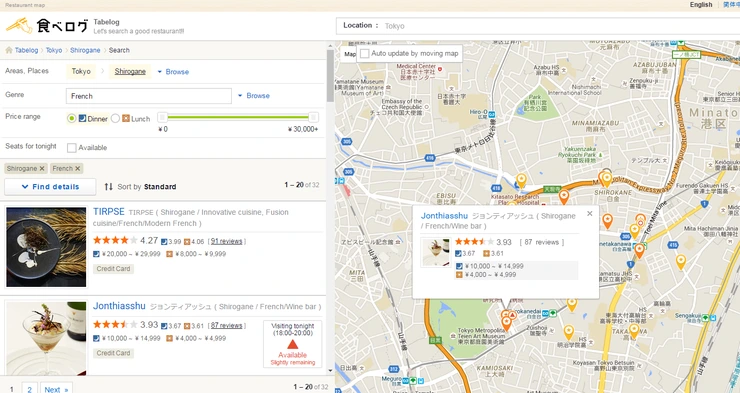The width and height of the screenshot is (740, 393).
Task: Select the Lunch price range option
Action: 115,118
